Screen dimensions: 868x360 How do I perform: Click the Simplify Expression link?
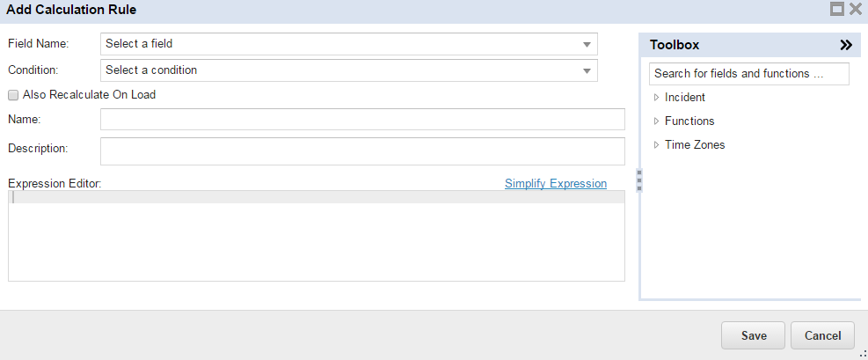(x=555, y=184)
